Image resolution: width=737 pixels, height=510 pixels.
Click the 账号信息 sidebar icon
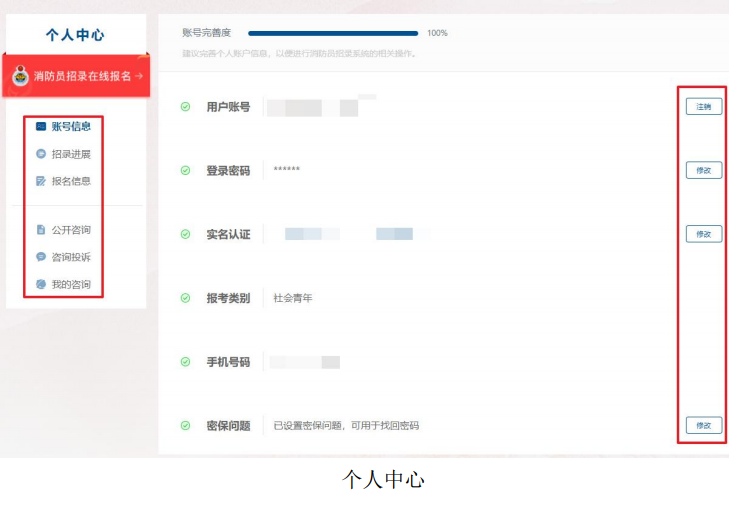pyautogui.click(x=40, y=127)
